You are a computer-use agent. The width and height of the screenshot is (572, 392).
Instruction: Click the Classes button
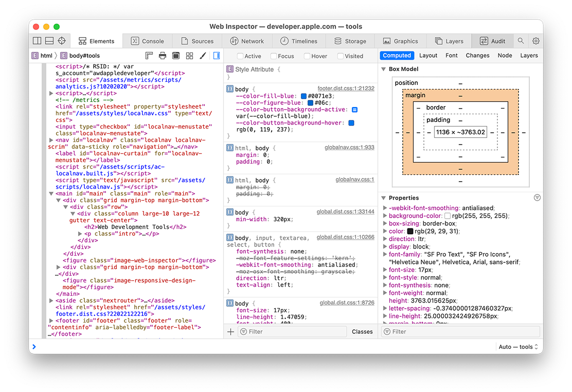[362, 332]
